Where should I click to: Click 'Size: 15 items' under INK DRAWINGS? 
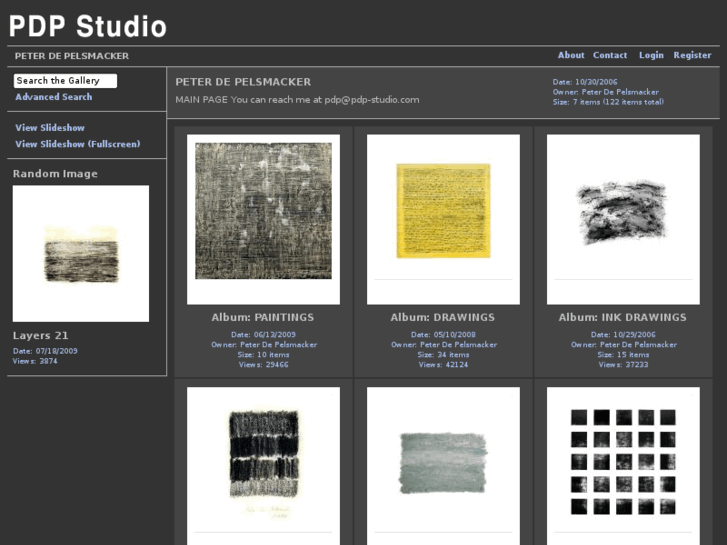[x=623, y=355]
